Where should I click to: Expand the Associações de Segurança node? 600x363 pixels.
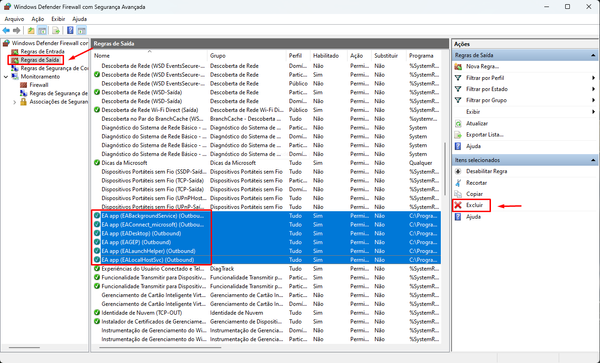[x=15, y=102]
